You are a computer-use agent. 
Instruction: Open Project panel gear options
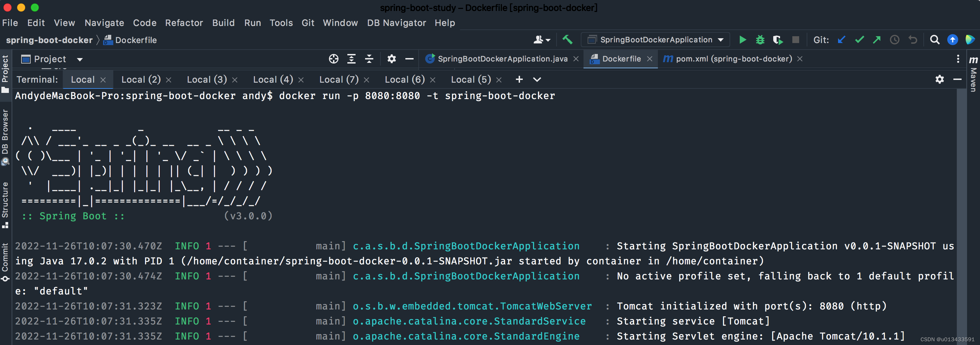391,59
